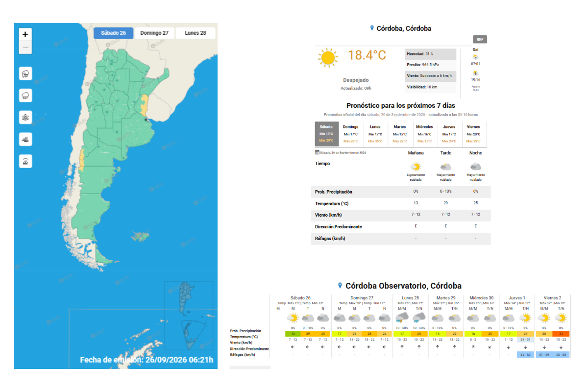Click the Ráfagas (km/h) label in bottom table
Viewport: 588px width, 392px height.
tap(243, 355)
